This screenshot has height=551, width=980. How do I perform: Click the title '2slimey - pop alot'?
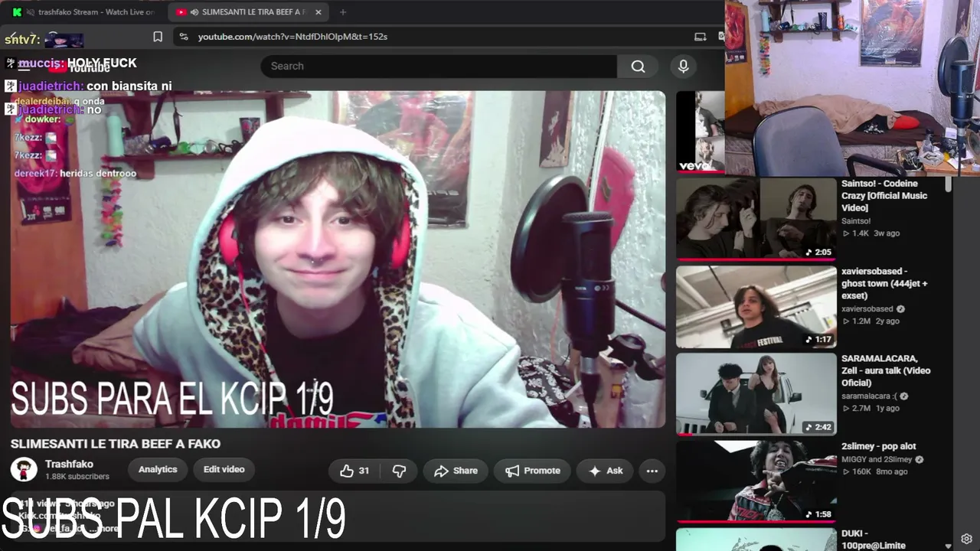pos(879,446)
